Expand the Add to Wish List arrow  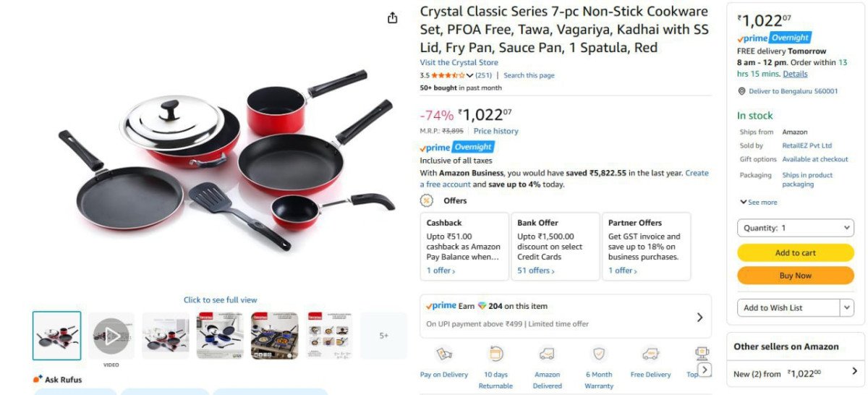(x=847, y=307)
